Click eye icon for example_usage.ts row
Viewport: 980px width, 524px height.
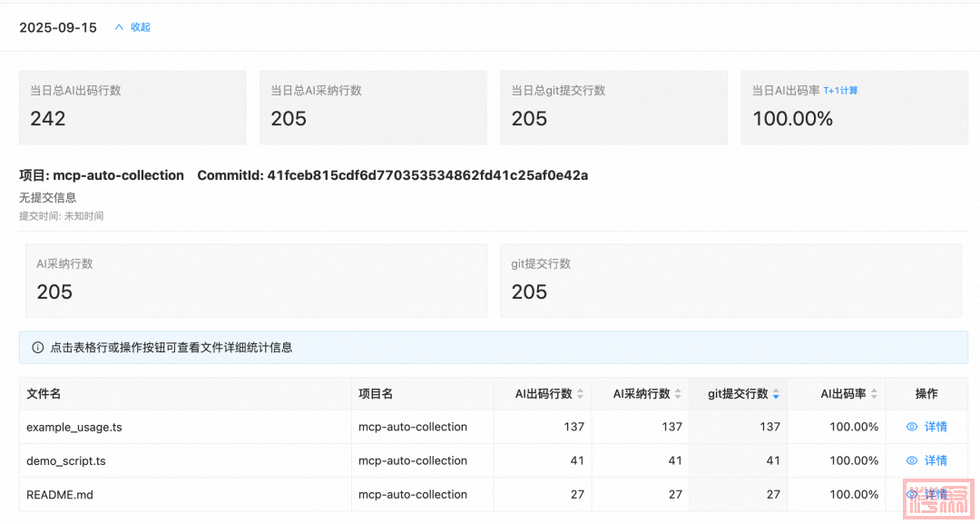(x=912, y=427)
